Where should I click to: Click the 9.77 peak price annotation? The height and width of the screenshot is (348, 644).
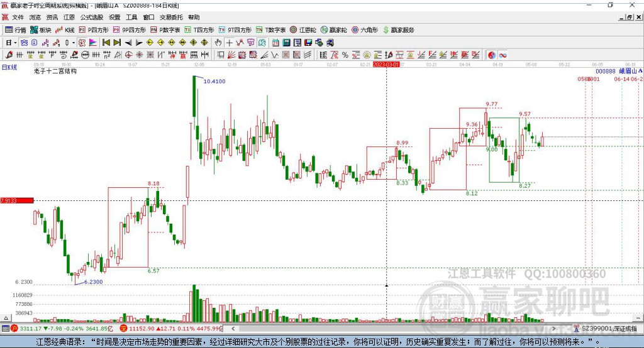coord(492,104)
